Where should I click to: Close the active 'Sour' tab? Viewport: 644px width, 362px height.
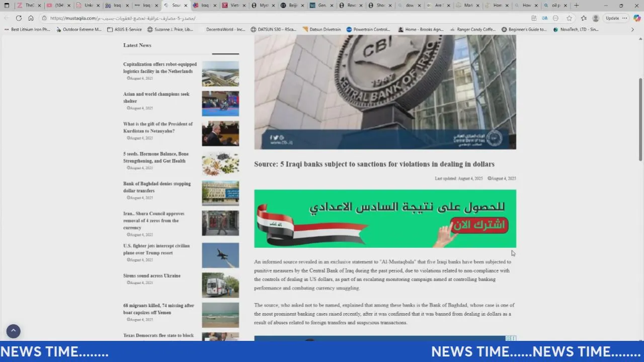point(186,6)
